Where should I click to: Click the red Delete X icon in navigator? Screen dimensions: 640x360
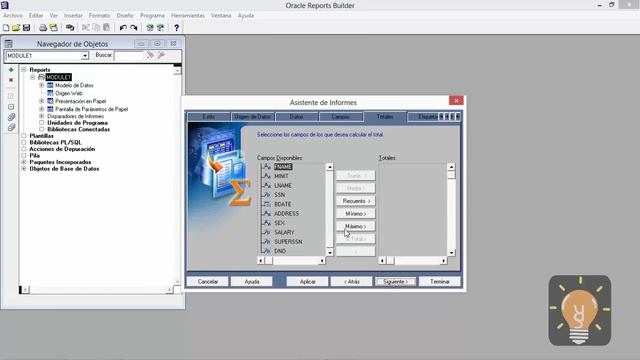[11, 80]
